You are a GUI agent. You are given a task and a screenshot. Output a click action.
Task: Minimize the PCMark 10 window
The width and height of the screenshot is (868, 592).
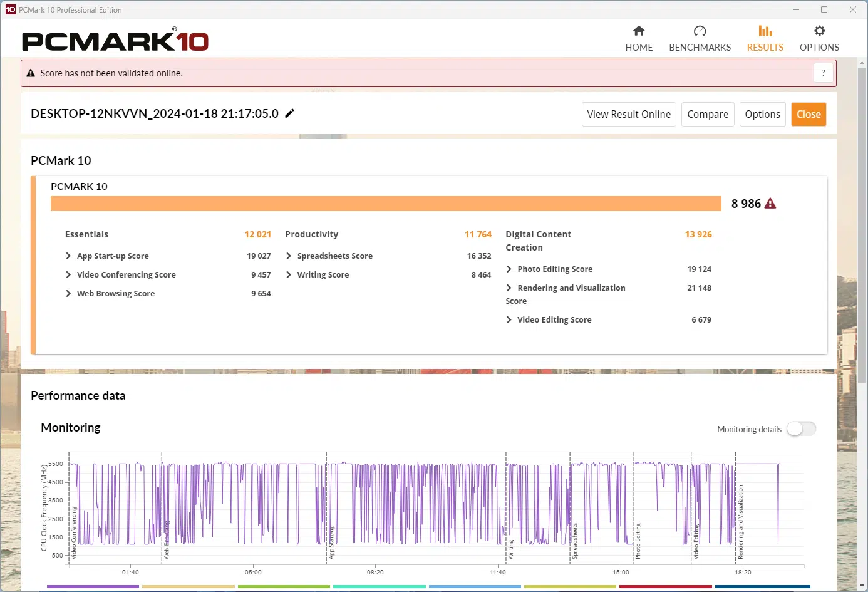(796, 9)
